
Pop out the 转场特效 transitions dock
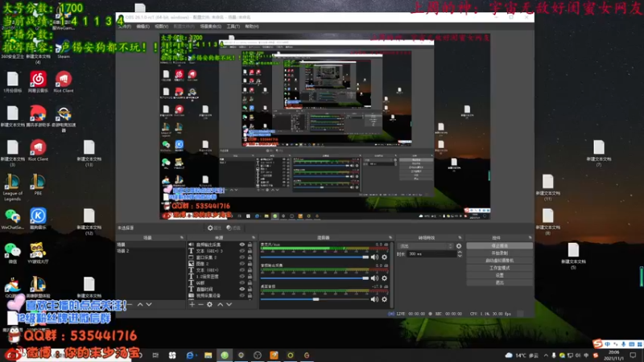click(460, 237)
